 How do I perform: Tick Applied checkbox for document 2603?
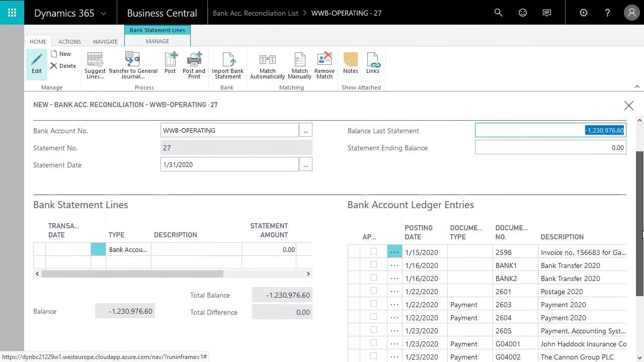(x=373, y=304)
